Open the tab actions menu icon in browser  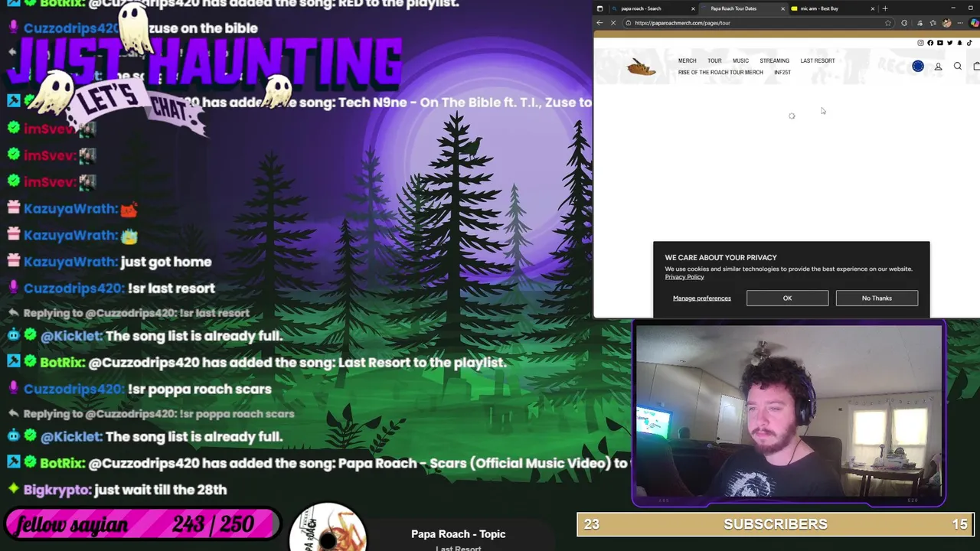tap(599, 8)
